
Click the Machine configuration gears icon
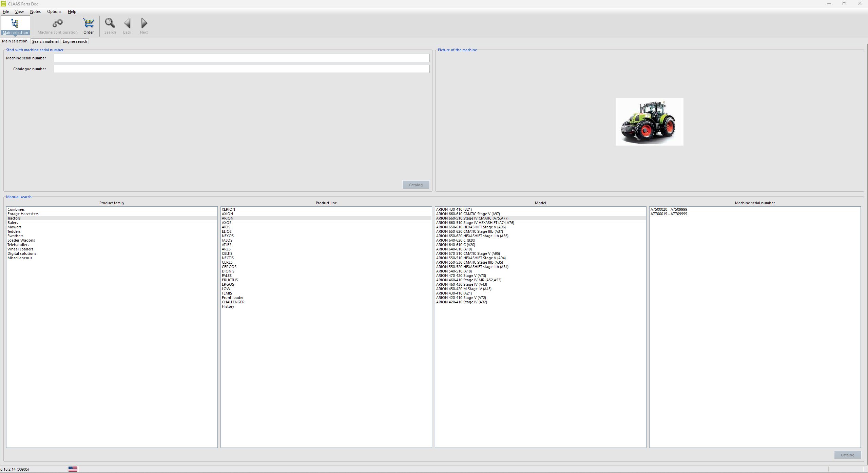coord(57,24)
